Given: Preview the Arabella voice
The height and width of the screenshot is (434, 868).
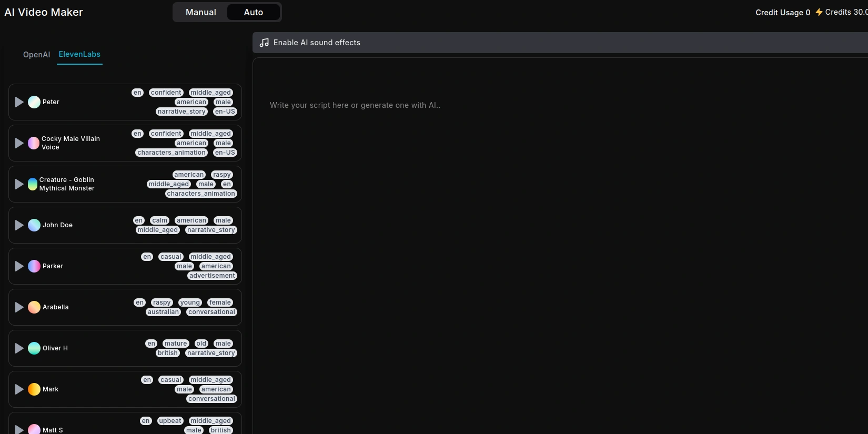Looking at the screenshot, I should [x=19, y=307].
